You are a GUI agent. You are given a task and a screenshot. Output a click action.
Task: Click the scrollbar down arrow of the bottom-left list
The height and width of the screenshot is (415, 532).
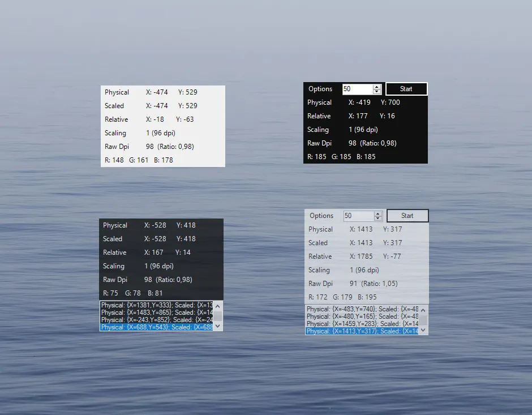pyautogui.click(x=217, y=327)
